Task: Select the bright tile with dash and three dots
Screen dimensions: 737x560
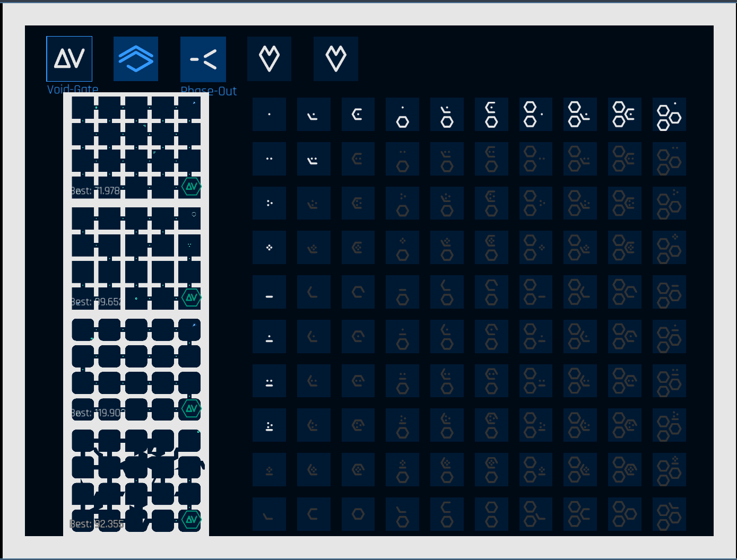Action: 270,425
